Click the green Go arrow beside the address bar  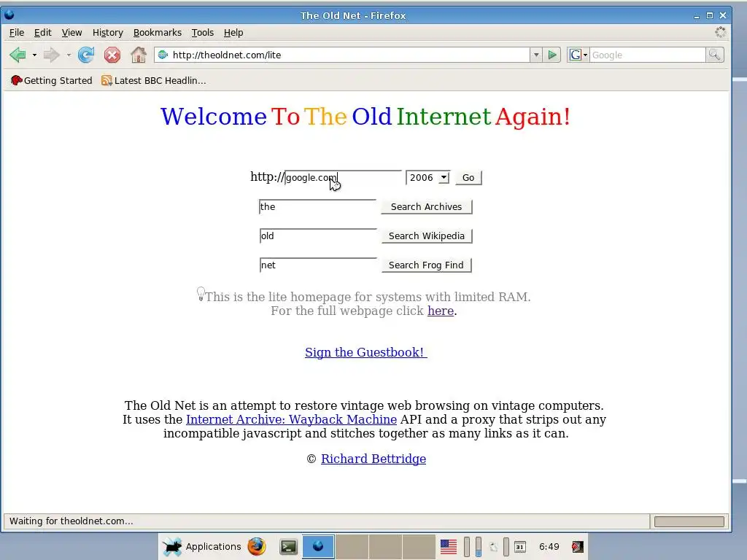coord(552,55)
